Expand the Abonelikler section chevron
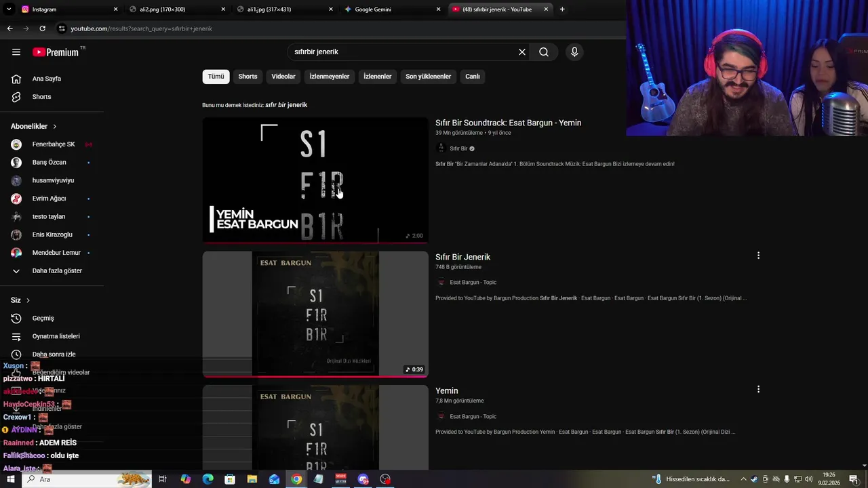868x488 pixels. tap(55, 127)
